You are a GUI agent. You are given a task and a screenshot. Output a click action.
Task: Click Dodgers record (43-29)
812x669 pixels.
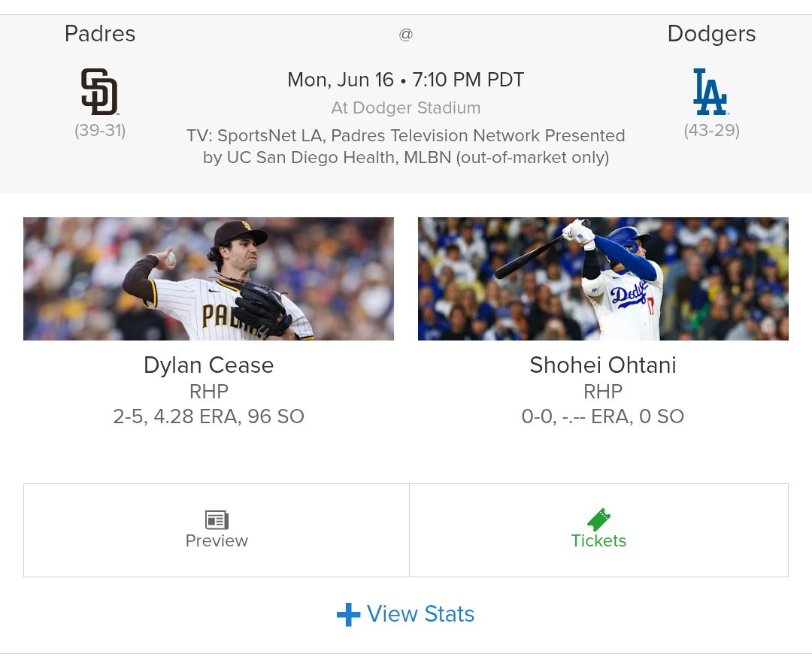711,131
